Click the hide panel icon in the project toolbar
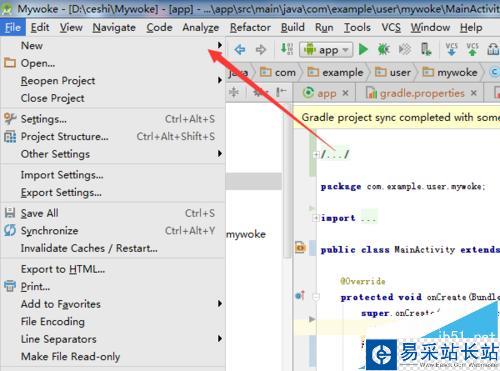This screenshot has height=371, width=500. point(281,92)
